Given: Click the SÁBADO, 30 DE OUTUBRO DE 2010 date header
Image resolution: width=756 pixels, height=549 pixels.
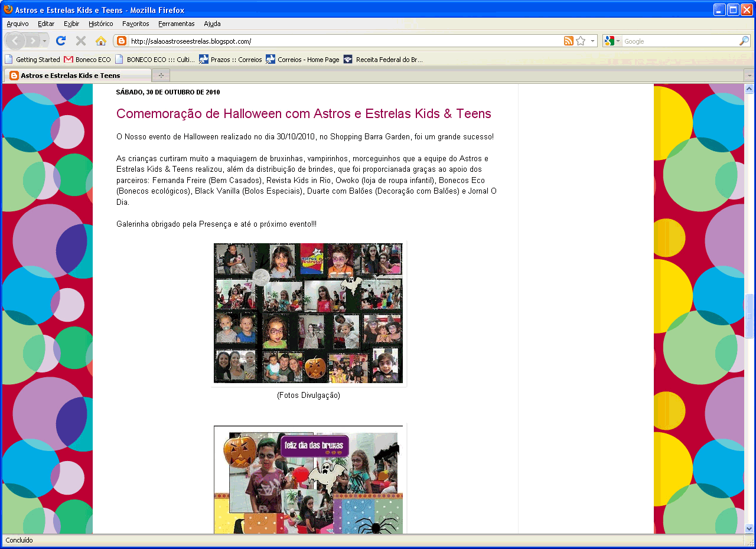Looking at the screenshot, I should click(x=168, y=92).
